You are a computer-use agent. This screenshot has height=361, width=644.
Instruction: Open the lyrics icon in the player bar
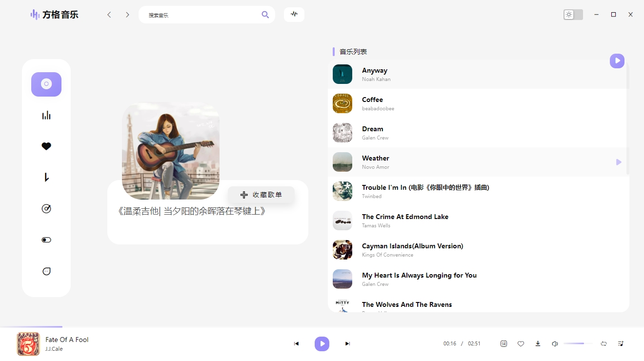[x=503, y=343]
